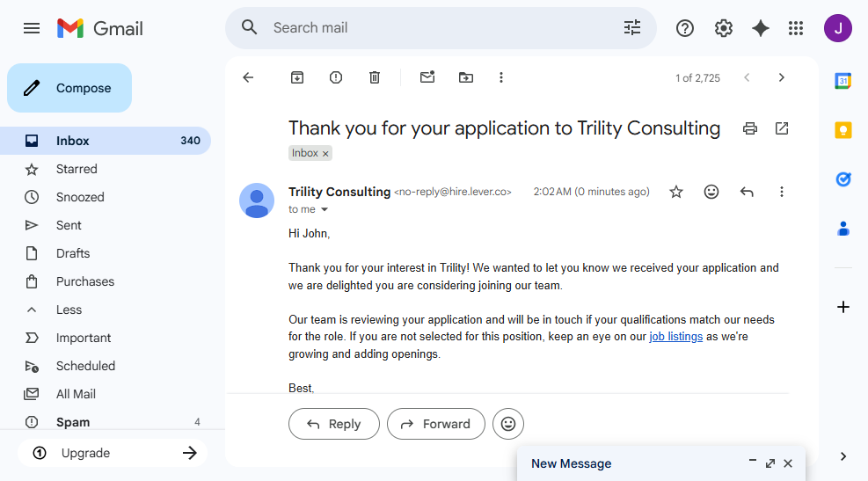Show search options in the search bar
Screen dimensions: 868x481
point(632,28)
